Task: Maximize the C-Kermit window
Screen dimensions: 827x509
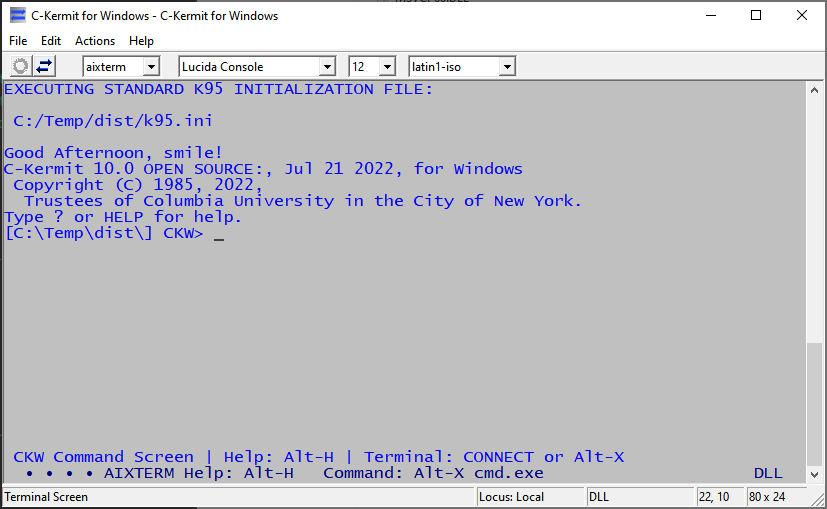Action: pos(756,15)
